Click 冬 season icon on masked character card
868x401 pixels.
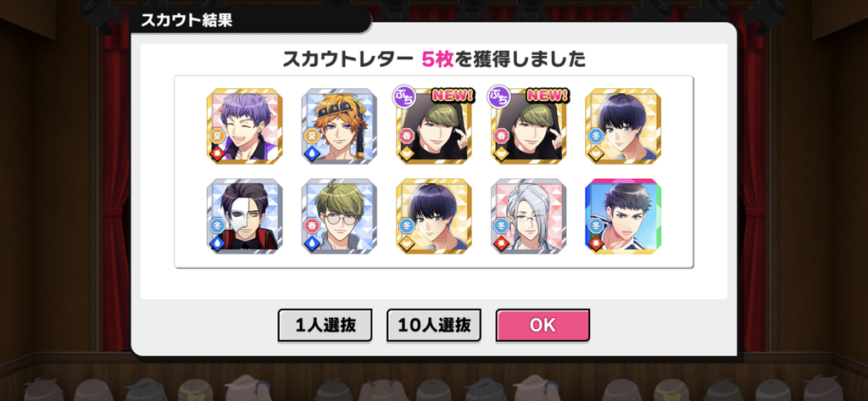[x=217, y=226]
